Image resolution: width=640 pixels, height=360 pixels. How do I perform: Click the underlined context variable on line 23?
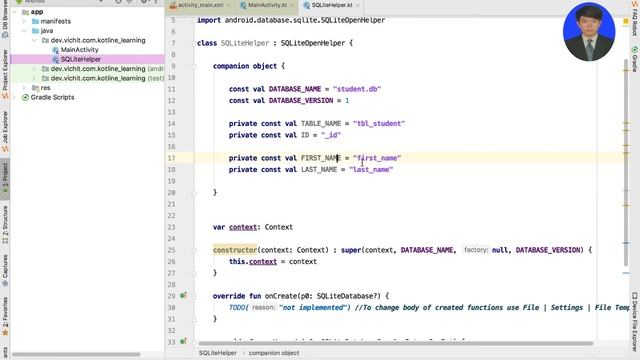(243, 227)
